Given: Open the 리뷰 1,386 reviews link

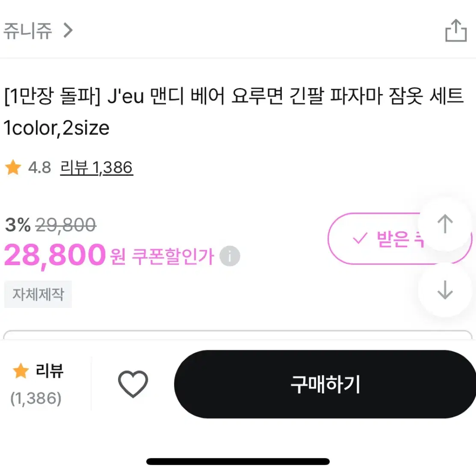Looking at the screenshot, I should point(97,168).
